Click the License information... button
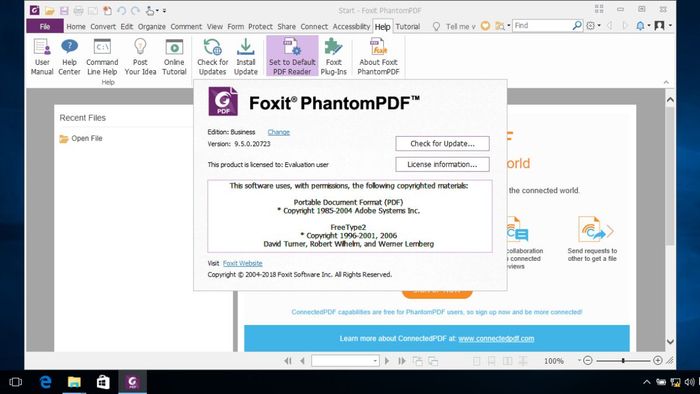Viewport: 700px width, 394px height. 442,164
